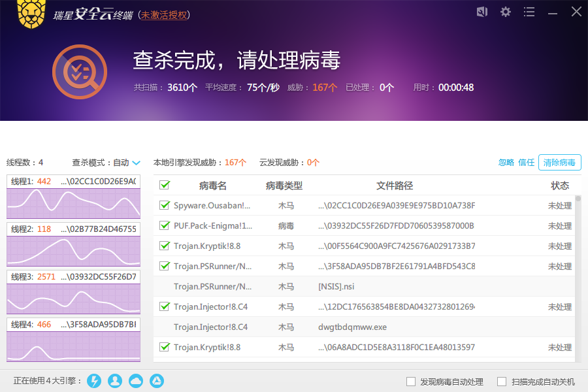Open the 查杀模式 自动 dropdown arrow
The width and height of the screenshot is (588, 392).
pos(136,163)
